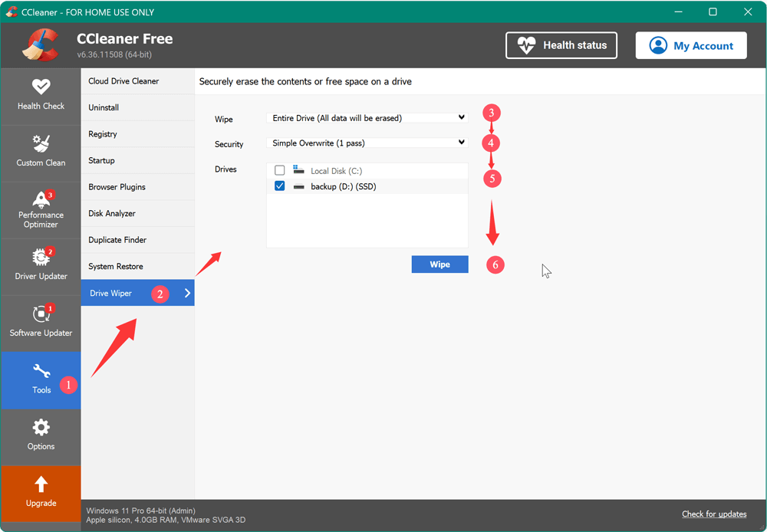The width and height of the screenshot is (767, 532).
Task: Open the Options gear icon
Action: point(41,427)
